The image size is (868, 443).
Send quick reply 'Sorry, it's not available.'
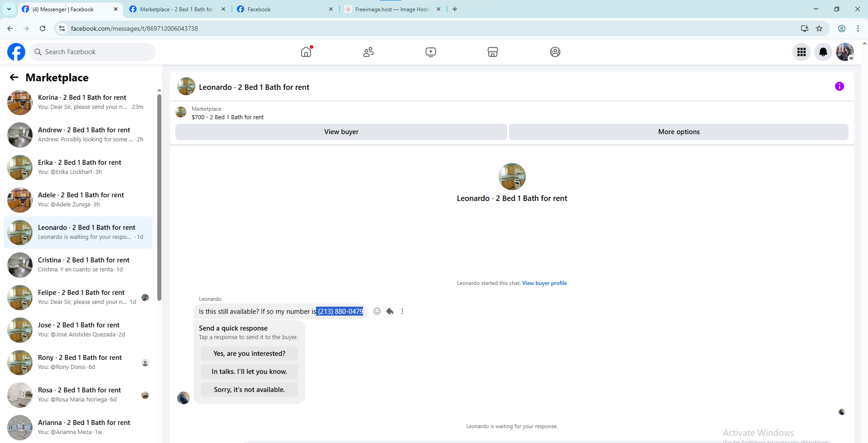click(249, 390)
